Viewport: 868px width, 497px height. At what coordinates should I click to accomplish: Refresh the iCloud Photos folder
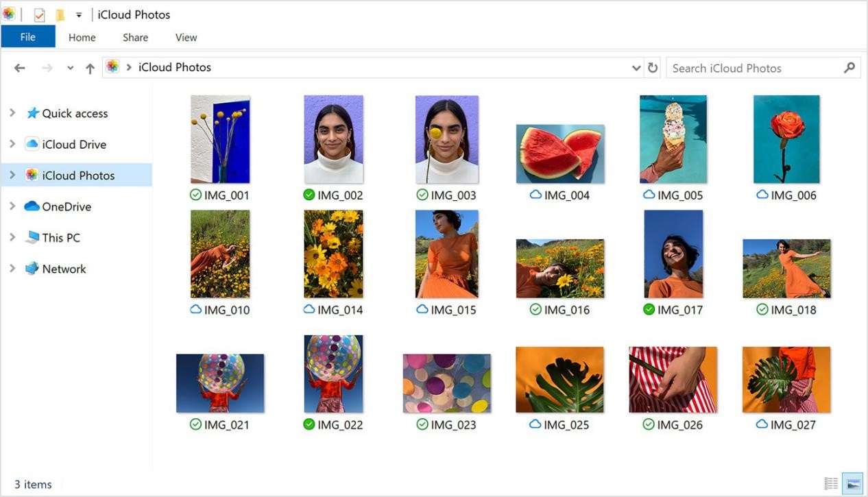[x=652, y=67]
